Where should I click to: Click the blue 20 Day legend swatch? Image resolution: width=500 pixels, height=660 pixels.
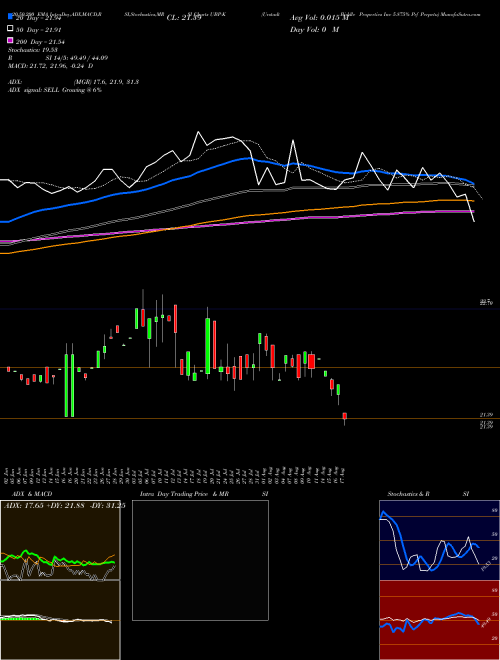[x=11, y=17]
